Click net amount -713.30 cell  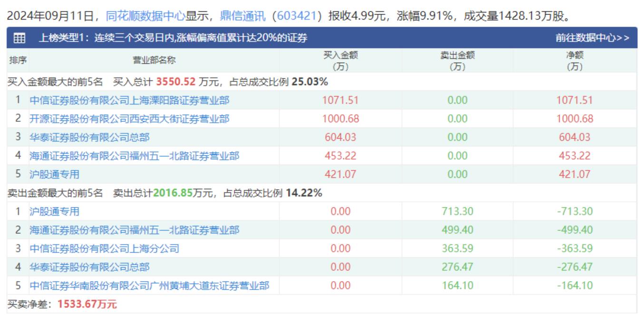[575, 211]
